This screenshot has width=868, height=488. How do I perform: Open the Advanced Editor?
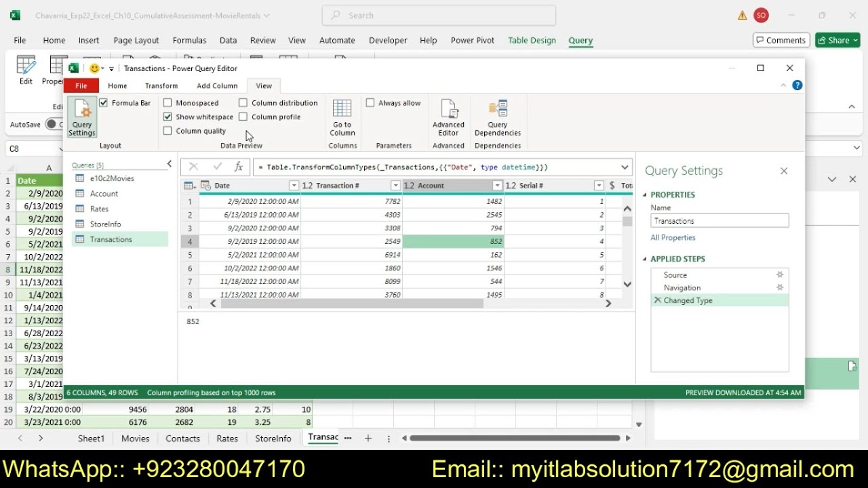[x=448, y=117]
